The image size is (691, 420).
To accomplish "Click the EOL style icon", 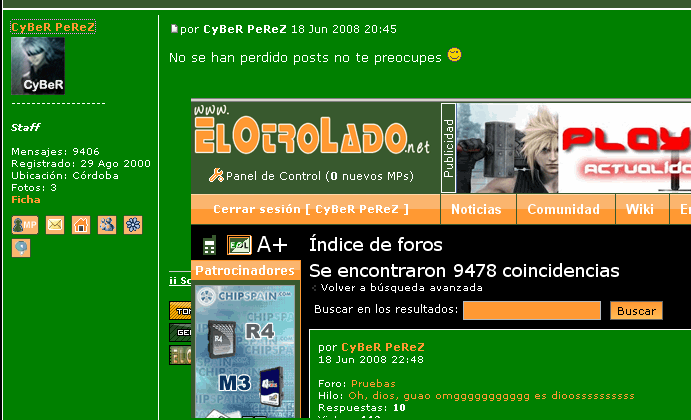I will tap(239, 245).
